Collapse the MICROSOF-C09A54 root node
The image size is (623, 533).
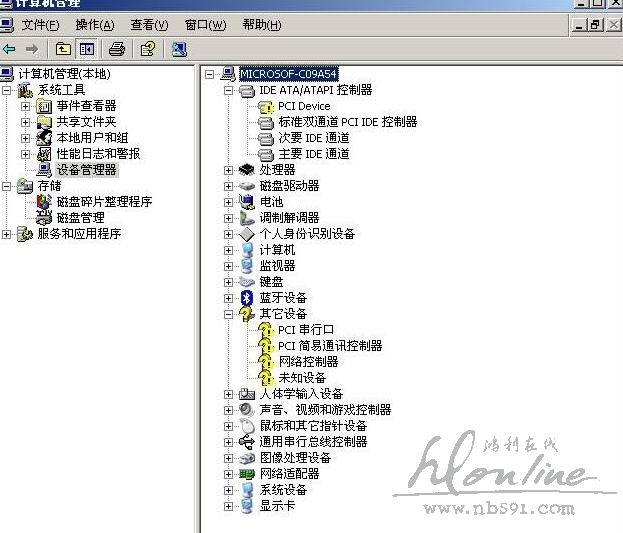pos(209,74)
